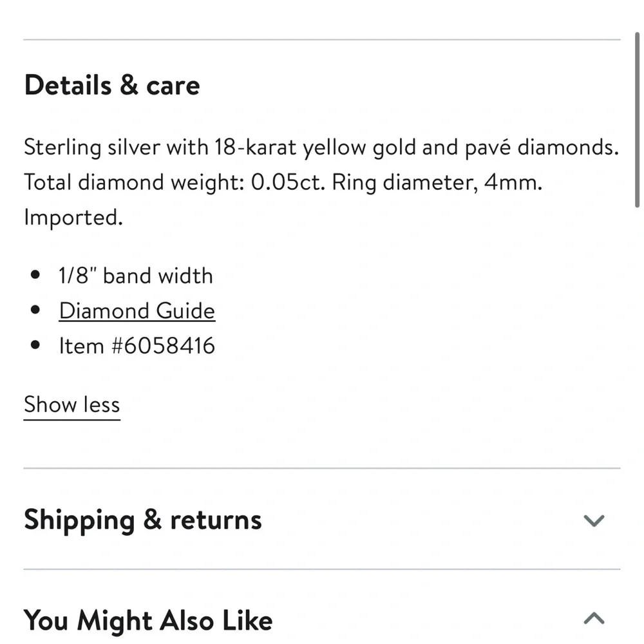Click the divider line above Shipping & returns
644x644 pixels.
[322, 468]
